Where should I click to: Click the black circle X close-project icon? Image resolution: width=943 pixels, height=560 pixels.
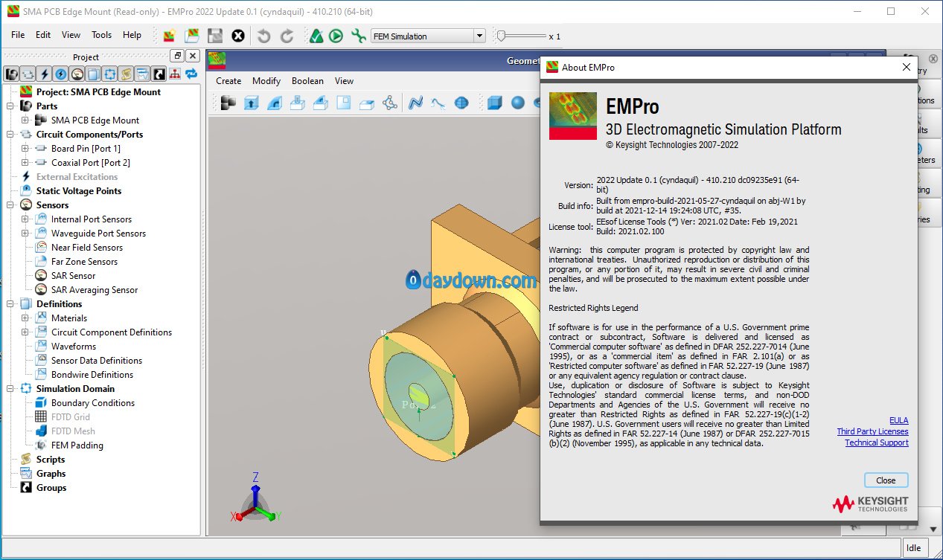[238, 36]
